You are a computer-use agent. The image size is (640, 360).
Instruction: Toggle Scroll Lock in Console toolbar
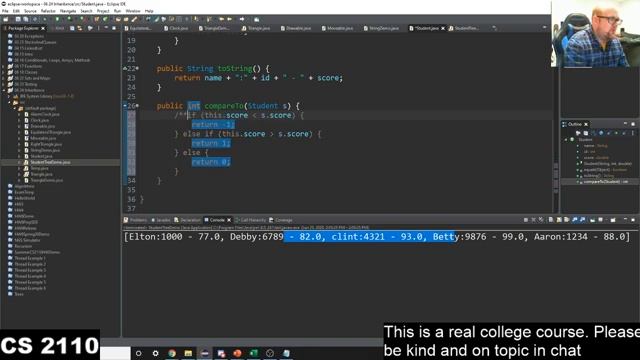[x=559, y=220]
